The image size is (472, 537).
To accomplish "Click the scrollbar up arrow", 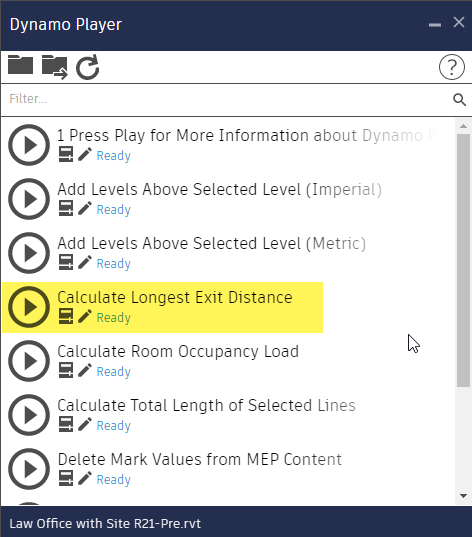I will click(x=463, y=126).
